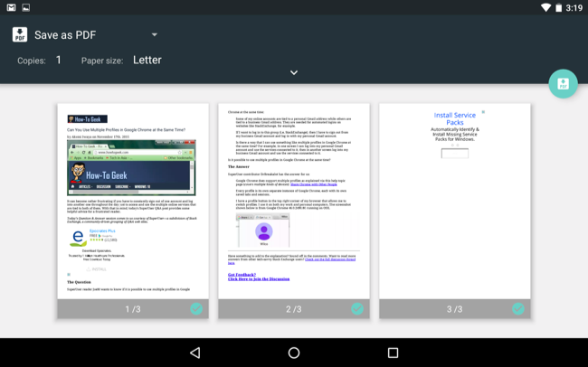Open page 2 preview with The Answer section
Image resolution: width=588 pixels, height=367 pixels.
294,202
